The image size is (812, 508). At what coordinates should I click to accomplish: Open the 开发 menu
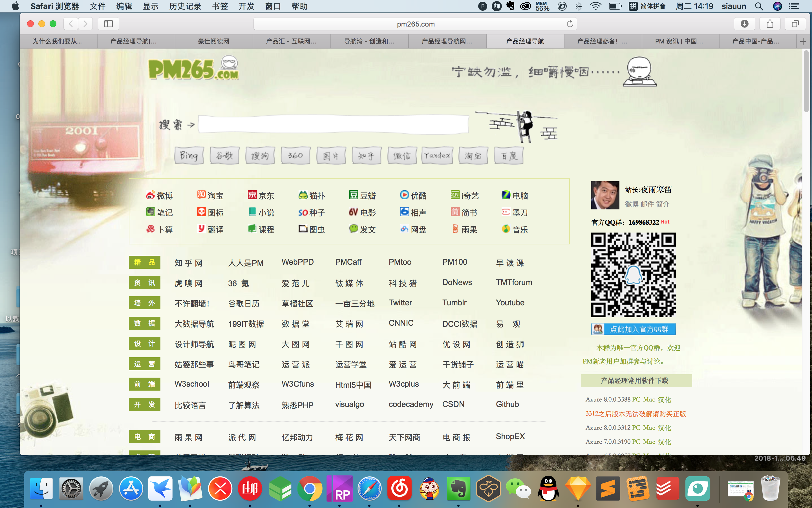coord(247,6)
